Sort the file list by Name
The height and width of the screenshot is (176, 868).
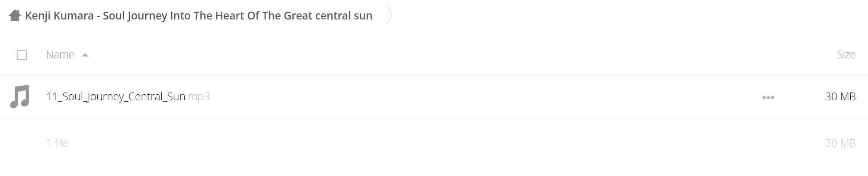[x=60, y=54]
